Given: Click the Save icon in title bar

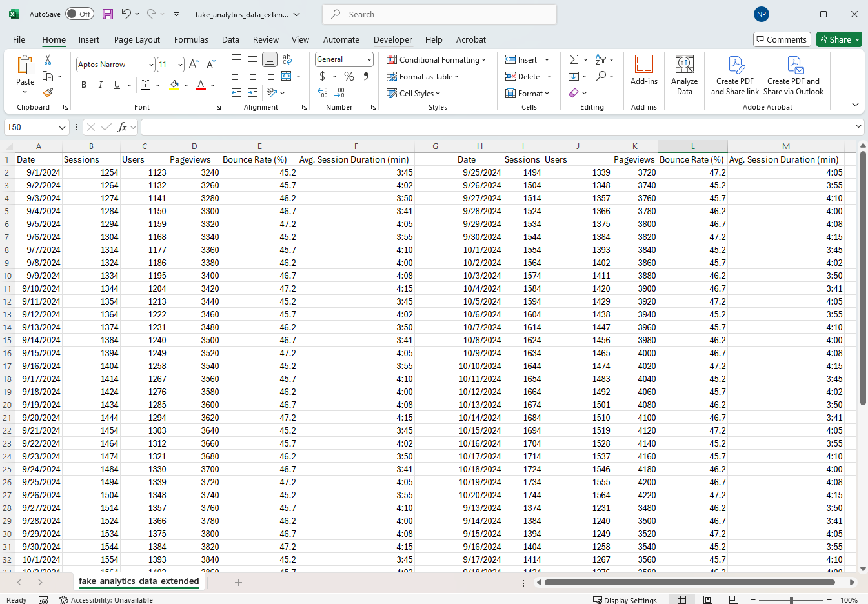Looking at the screenshot, I should click(x=108, y=14).
